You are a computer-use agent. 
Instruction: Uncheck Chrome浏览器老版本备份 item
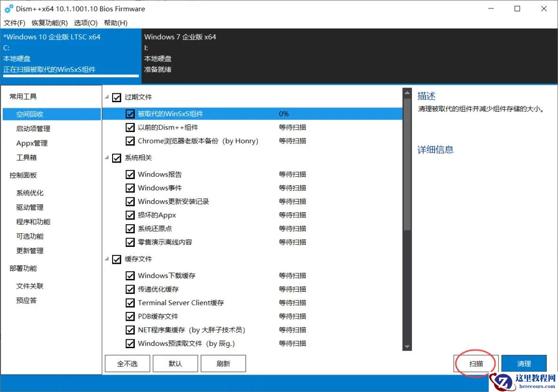click(131, 141)
